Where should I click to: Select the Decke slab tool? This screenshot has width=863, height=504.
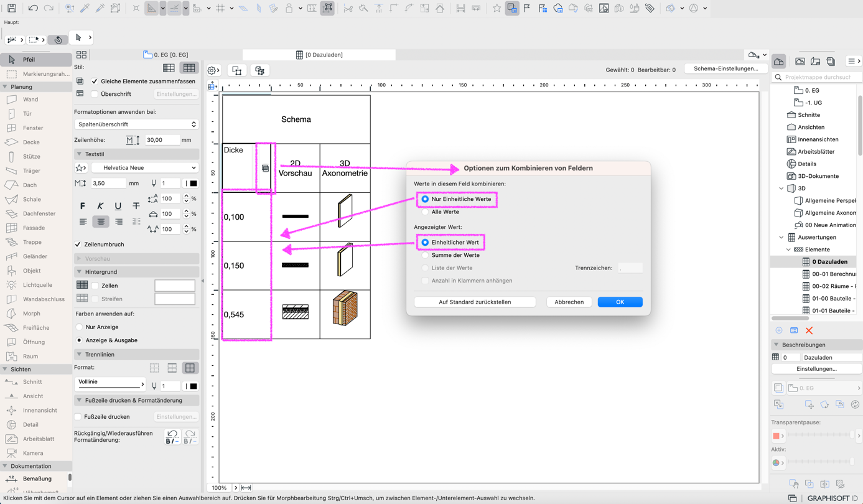point(36,142)
